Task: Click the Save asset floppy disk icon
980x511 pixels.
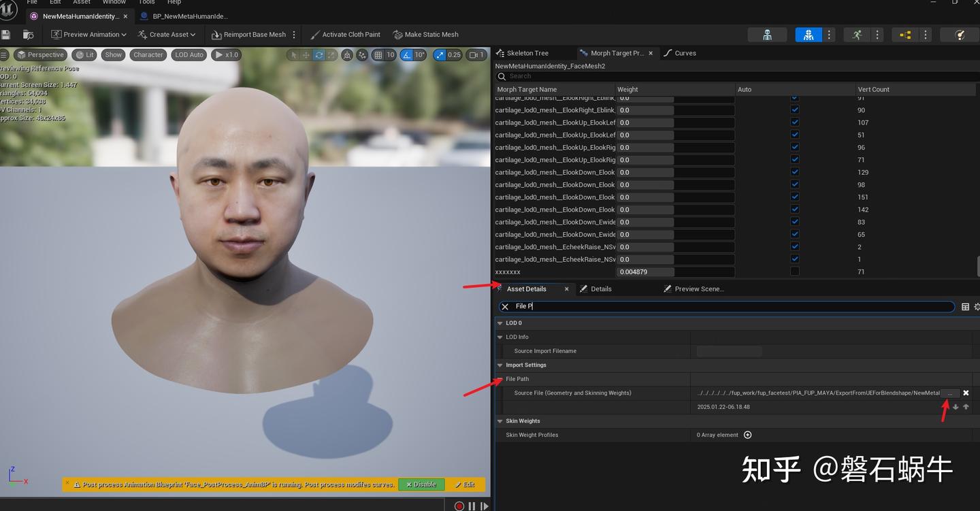Action: [x=6, y=35]
